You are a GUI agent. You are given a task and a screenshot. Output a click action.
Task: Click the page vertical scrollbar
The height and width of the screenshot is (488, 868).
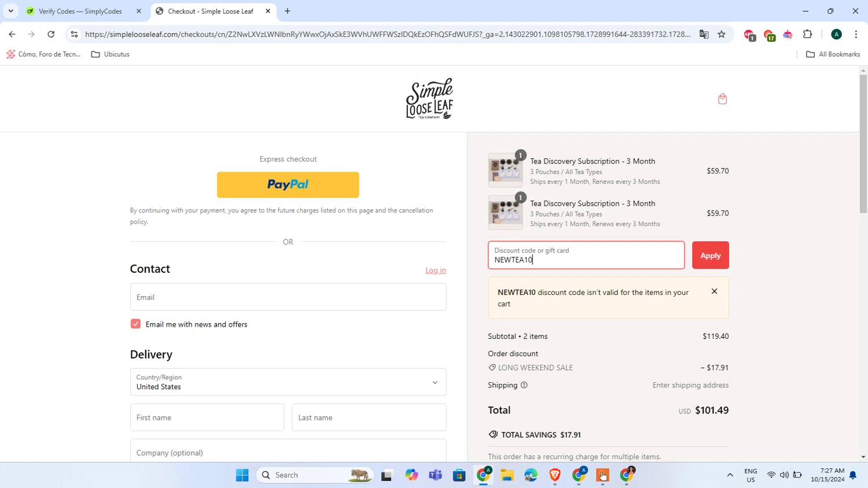click(863, 145)
